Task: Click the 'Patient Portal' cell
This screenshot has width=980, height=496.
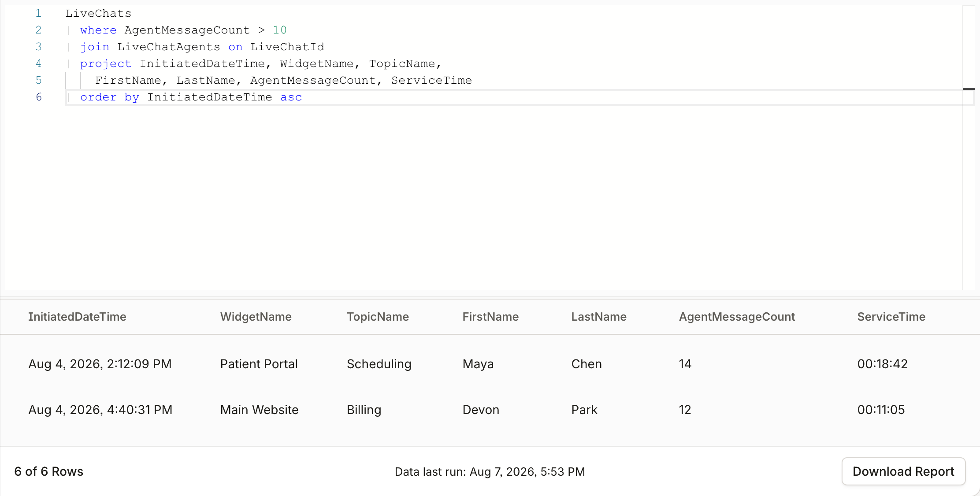Action: 259,364
